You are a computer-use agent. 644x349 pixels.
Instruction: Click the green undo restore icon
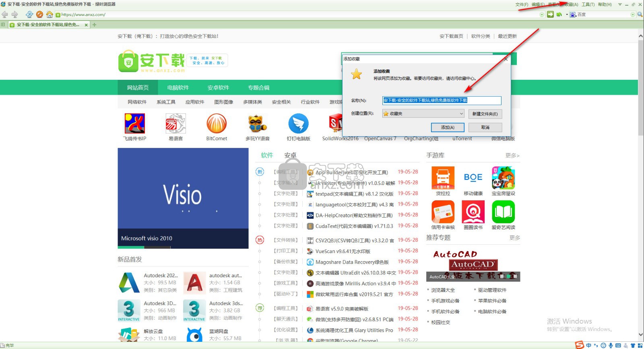coord(559,15)
